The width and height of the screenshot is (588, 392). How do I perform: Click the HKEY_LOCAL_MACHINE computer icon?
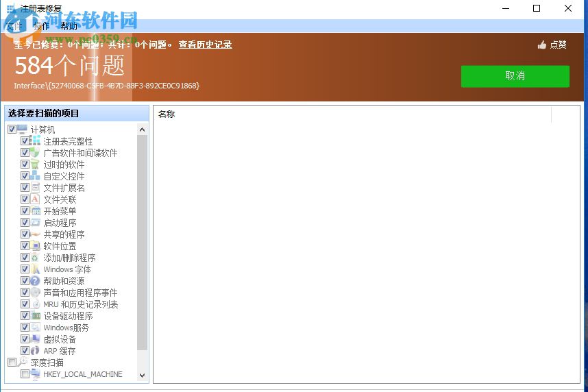pos(35,374)
